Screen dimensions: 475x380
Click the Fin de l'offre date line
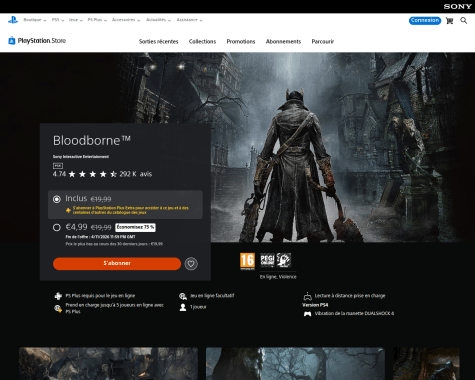pos(100,237)
